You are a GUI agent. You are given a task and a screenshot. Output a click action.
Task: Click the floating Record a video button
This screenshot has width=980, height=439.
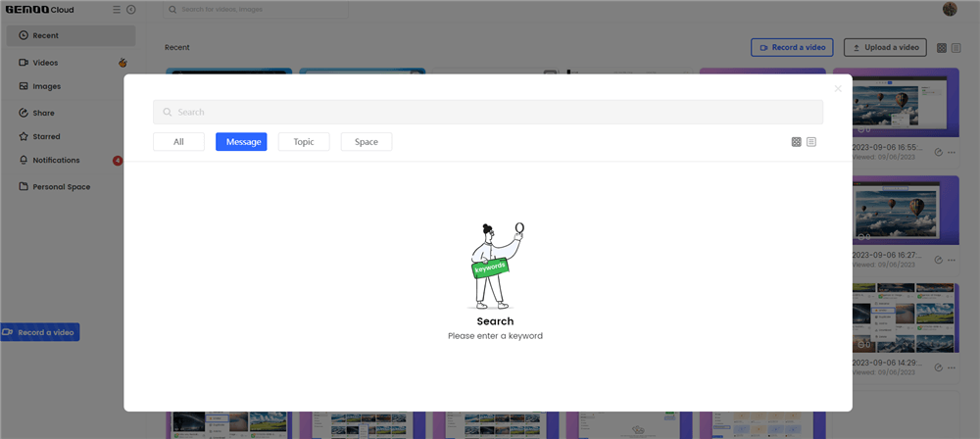pos(40,332)
